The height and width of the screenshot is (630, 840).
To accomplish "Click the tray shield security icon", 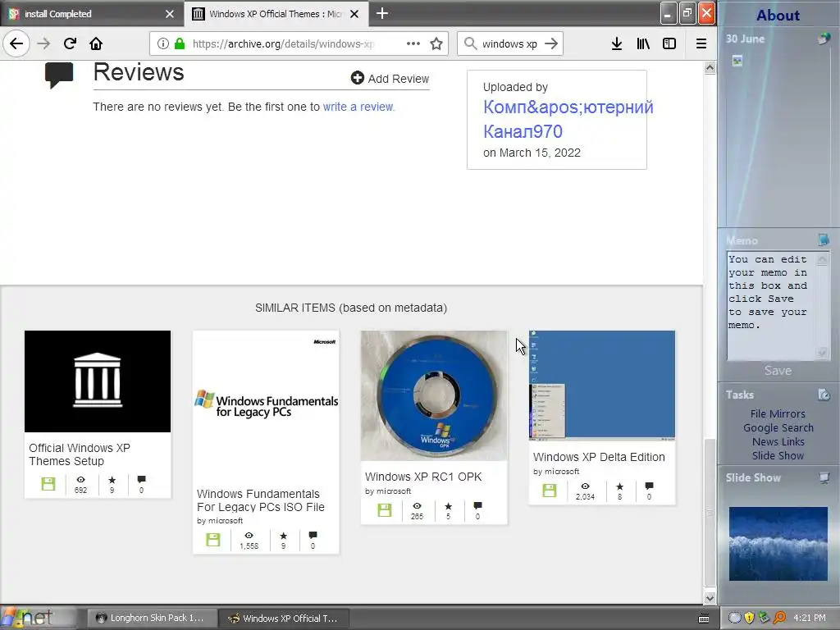I will coord(750,618).
